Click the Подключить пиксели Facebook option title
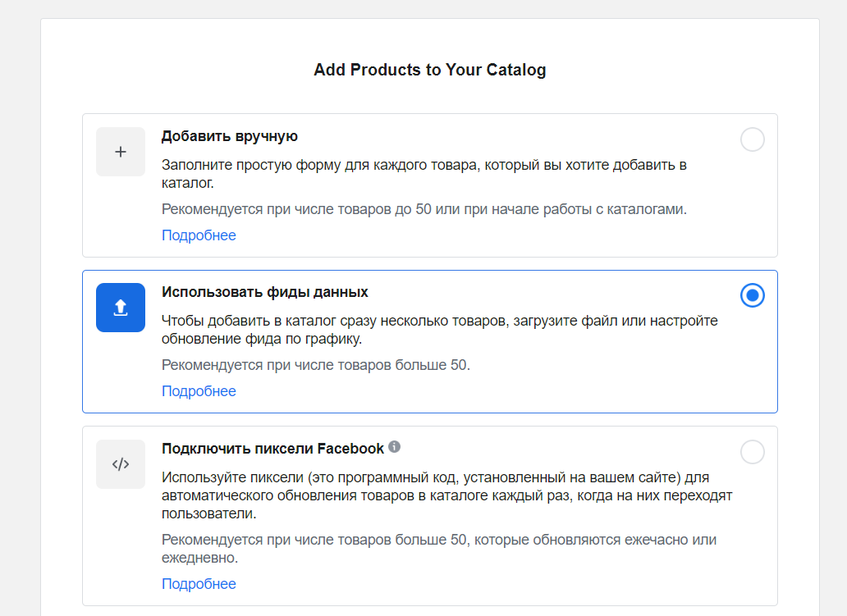847x616 pixels. (272, 449)
